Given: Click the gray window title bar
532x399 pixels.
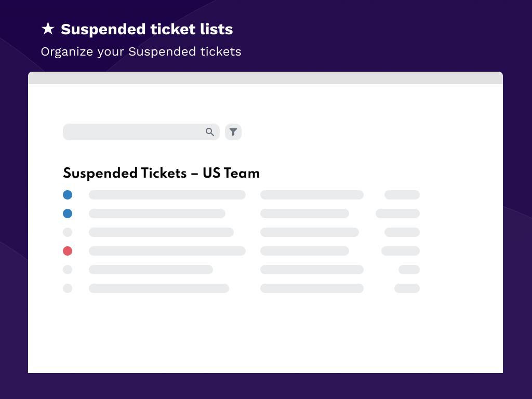Looking at the screenshot, I should pyautogui.click(x=265, y=78).
